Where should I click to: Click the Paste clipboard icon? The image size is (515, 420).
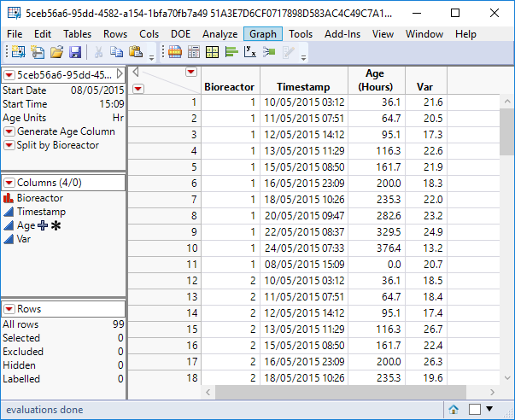pos(134,53)
